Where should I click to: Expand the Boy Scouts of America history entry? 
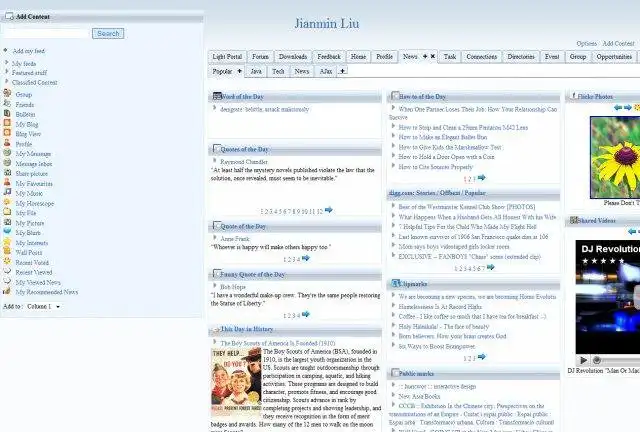tap(215, 343)
